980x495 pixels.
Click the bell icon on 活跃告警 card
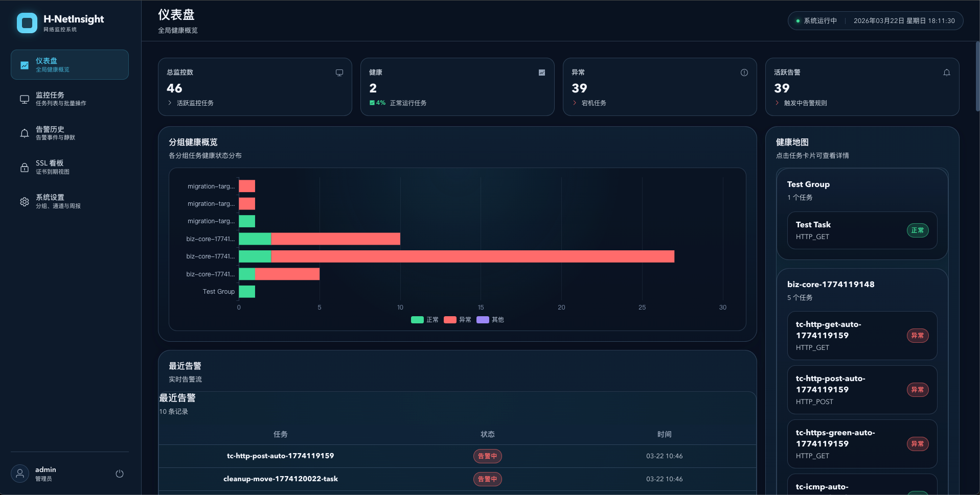[x=947, y=73]
